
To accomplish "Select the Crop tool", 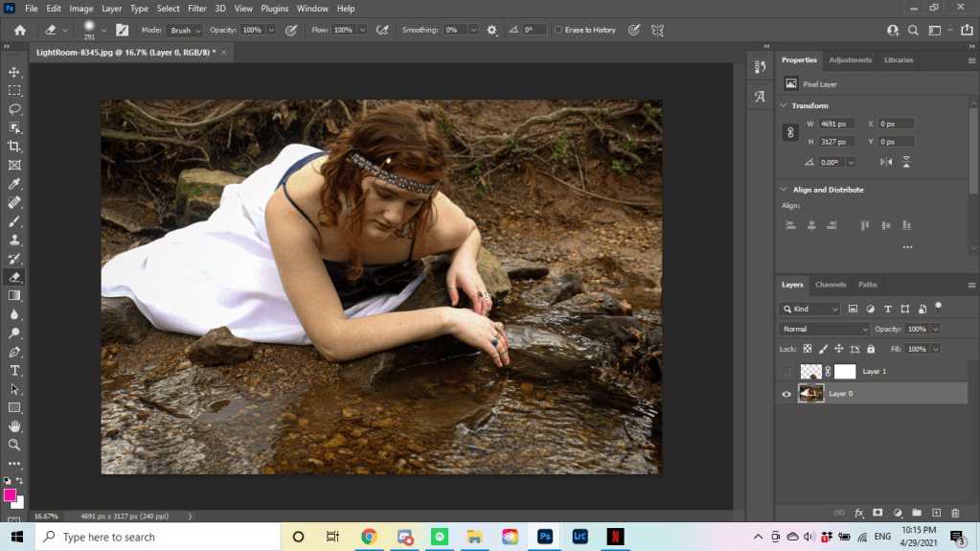I will click(x=14, y=147).
